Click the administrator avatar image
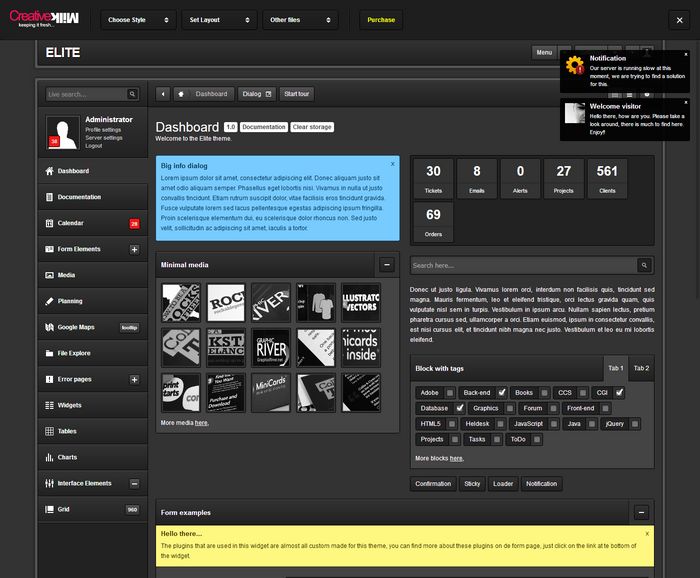Image resolution: width=700 pixels, height=578 pixels. (x=62, y=133)
